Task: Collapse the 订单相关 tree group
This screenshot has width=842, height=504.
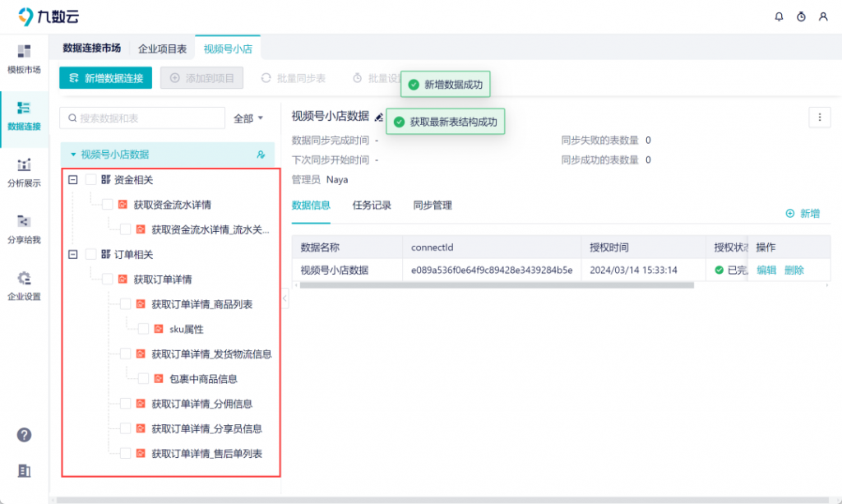Action: (x=73, y=255)
